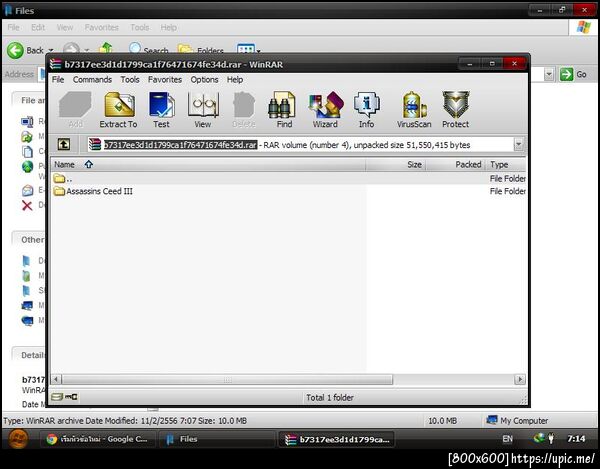Select the parent '..' folder row
This screenshot has height=469, width=600.
click(289, 178)
